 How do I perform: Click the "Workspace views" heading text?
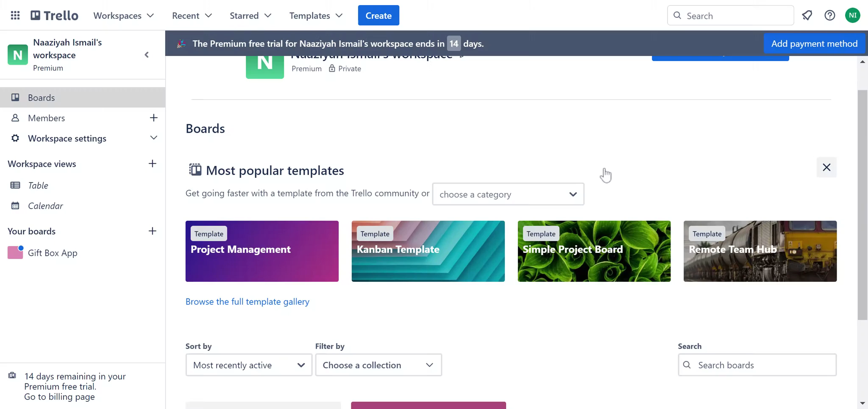point(42,164)
